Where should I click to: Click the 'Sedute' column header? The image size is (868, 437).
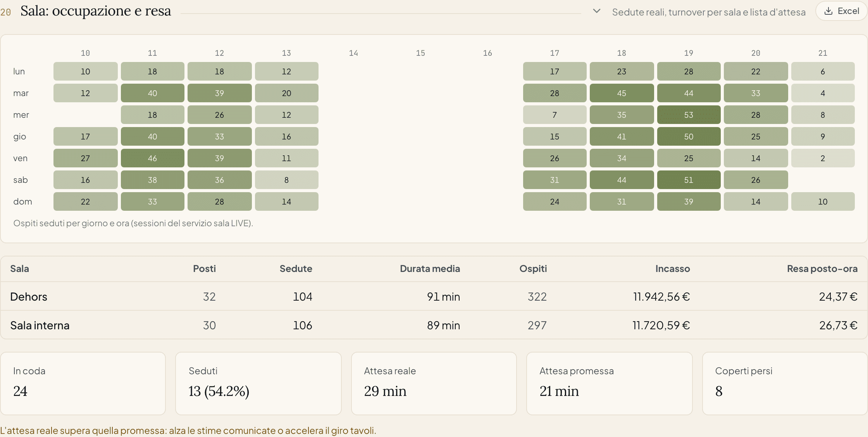tap(296, 268)
